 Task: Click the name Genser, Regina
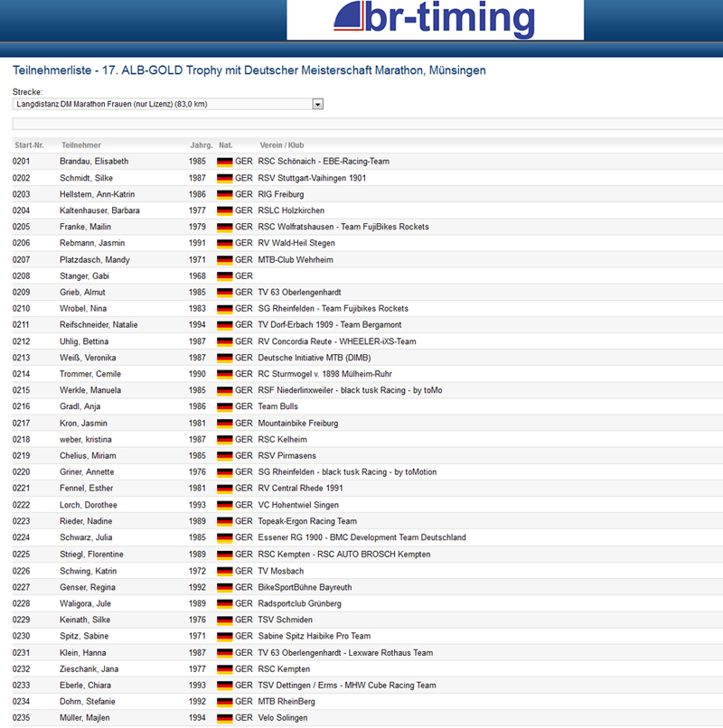[88, 588]
